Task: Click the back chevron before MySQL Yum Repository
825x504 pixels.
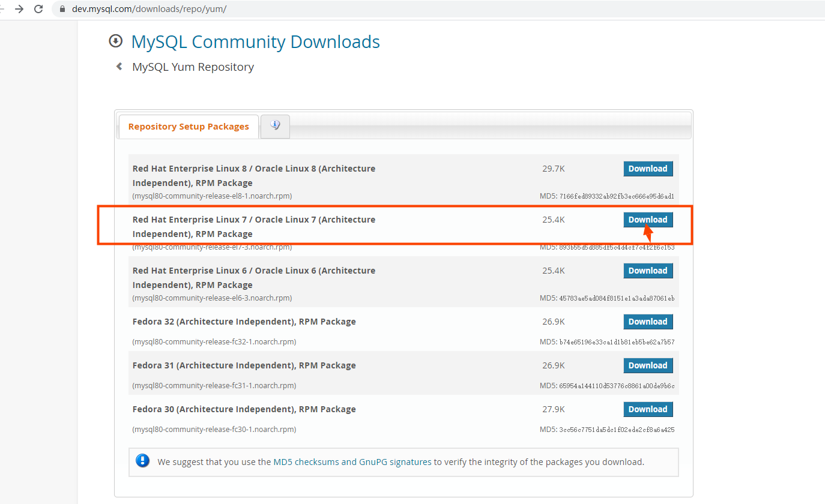Action: tap(119, 67)
